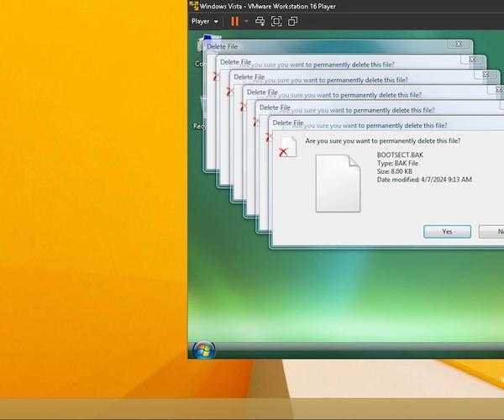Close the third Delete File dialog
The image size is (504, 420).
(486, 75)
